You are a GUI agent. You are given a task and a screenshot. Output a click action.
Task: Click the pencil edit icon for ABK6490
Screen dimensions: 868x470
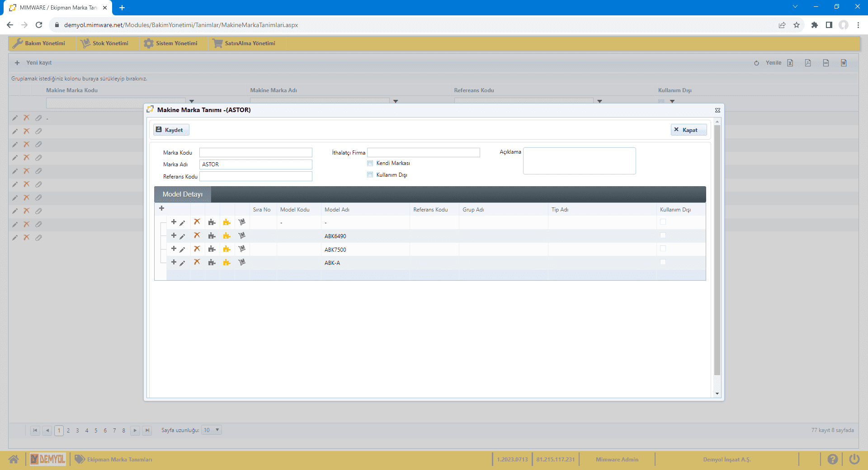[182, 236]
